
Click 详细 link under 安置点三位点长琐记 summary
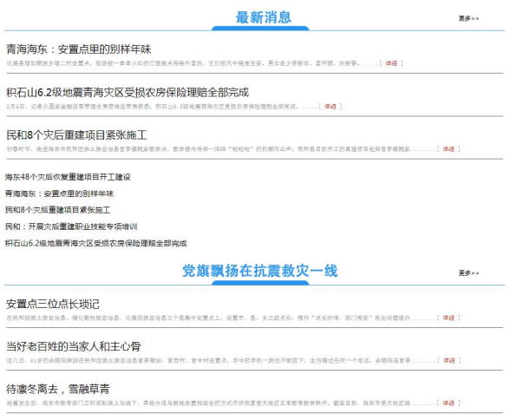[x=449, y=318]
